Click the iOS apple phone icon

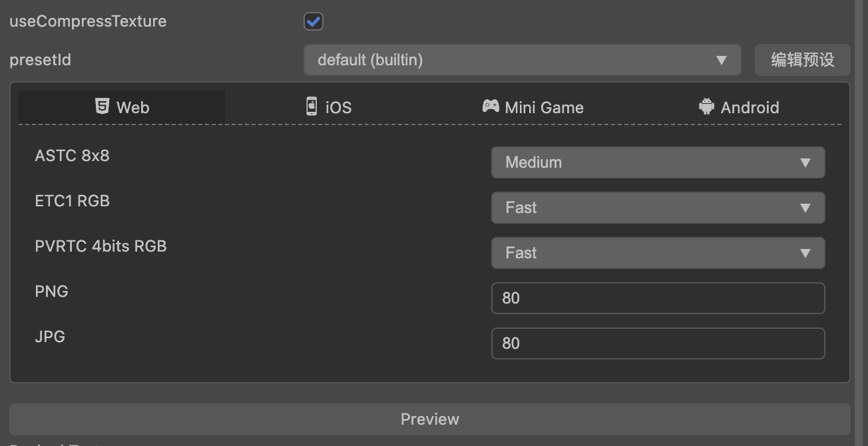[312, 107]
